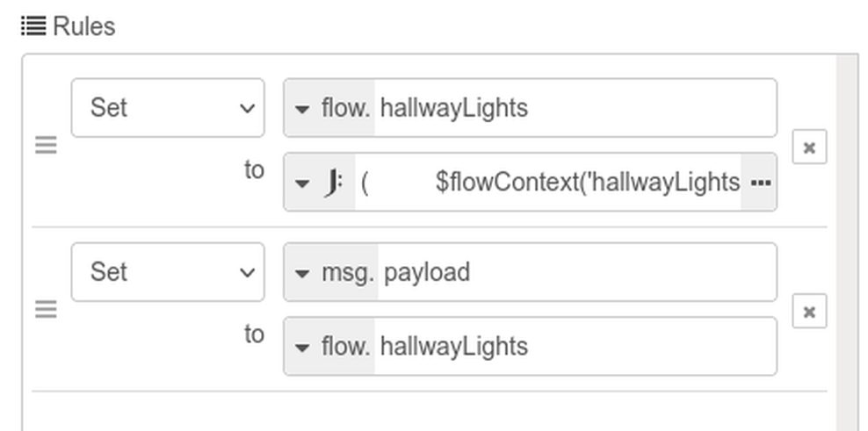Grab the second rule's reorder handle
This screenshot has height=431, width=868.
[x=46, y=309]
